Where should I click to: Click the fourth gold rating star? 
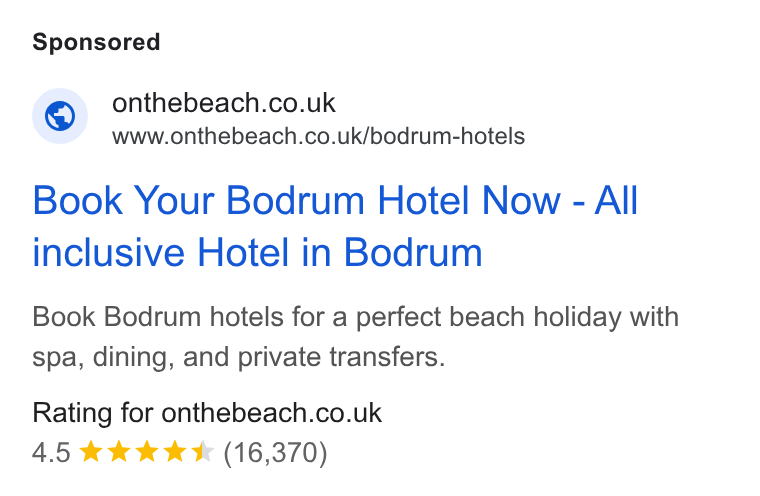(x=174, y=452)
